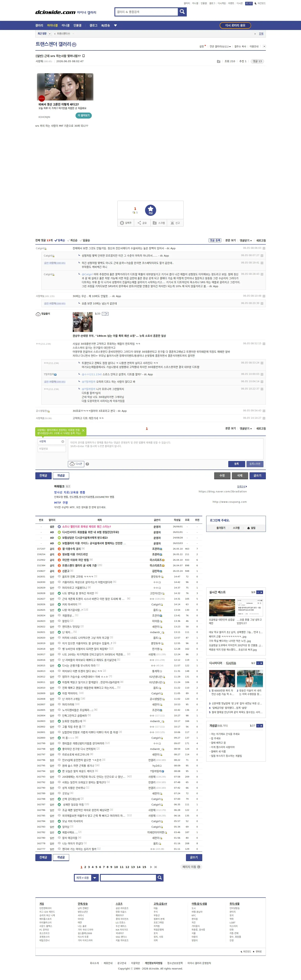Open the 미니갤 navigation menu item
Image resolution: width=301 pixels, height=980 pixels.
[65, 25]
